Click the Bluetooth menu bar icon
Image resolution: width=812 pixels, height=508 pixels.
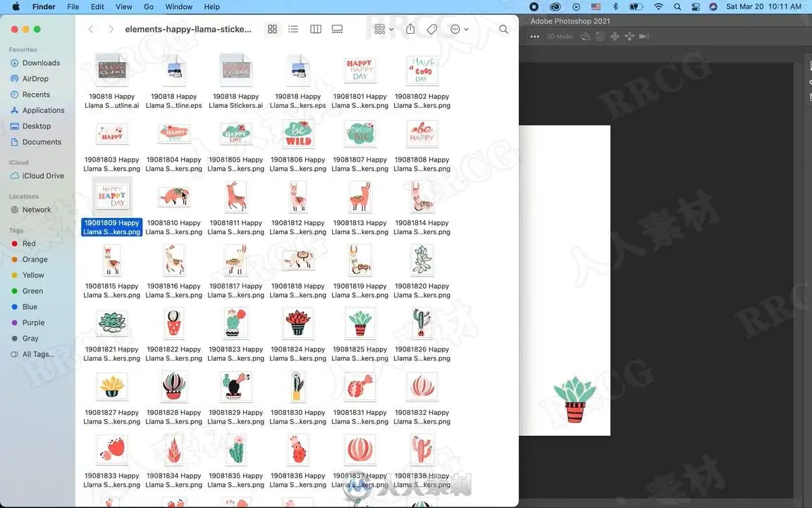pos(615,7)
